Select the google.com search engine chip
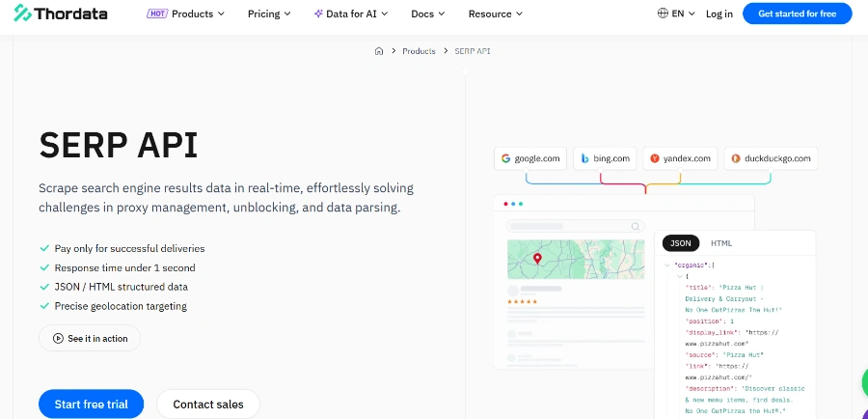868x419 pixels. (530, 158)
